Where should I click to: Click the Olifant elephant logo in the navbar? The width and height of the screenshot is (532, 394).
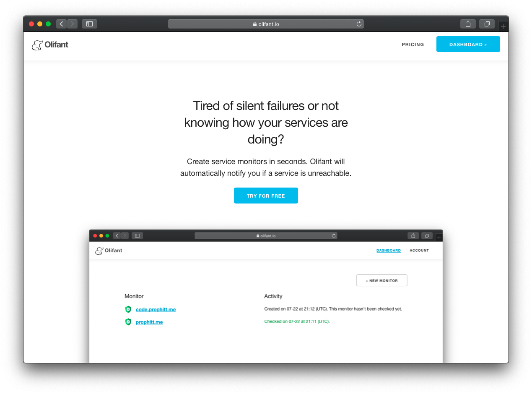(x=37, y=44)
